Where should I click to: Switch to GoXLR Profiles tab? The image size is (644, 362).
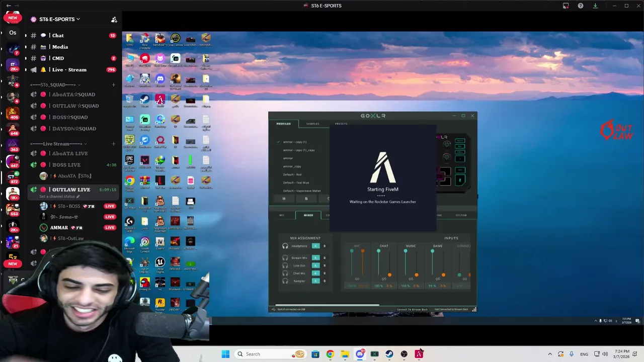coord(283,124)
